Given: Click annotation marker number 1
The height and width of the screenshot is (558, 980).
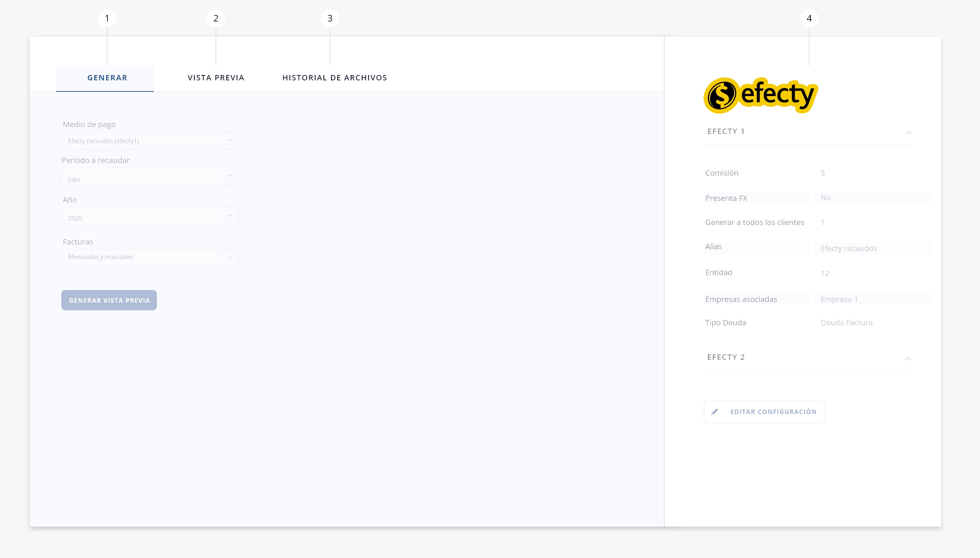Looking at the screenshot, I should coord(107,18).
